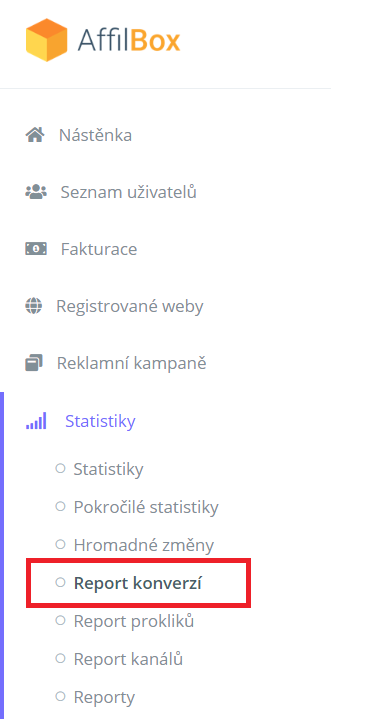Select the circle bullet next to Pokročilé statistiky

[x=60, y=506]
